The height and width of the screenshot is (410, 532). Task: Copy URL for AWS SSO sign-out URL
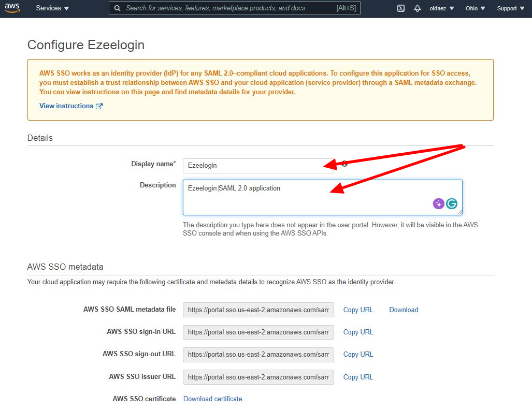coord(358,355)
